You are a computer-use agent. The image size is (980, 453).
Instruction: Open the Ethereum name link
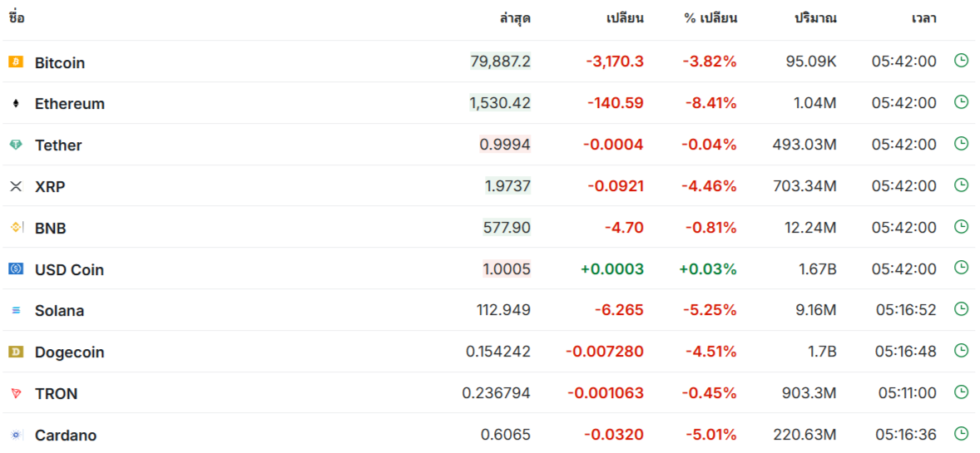(x=70, y=104)
